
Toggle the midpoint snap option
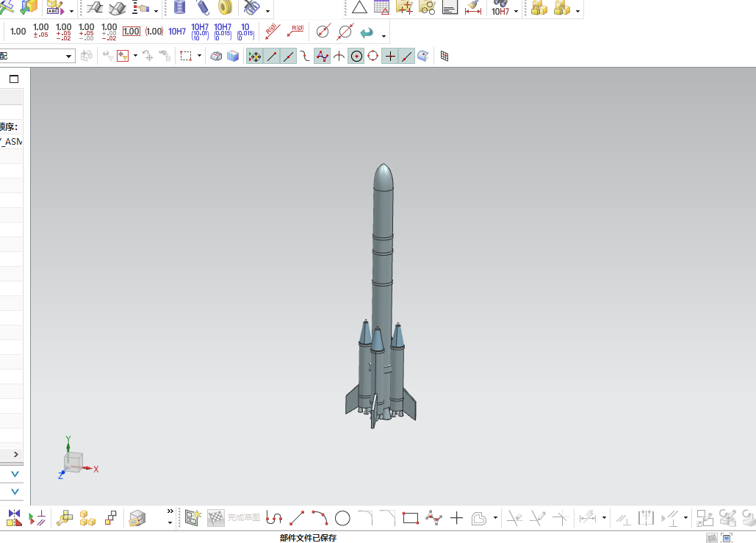(x=289, y=56)
